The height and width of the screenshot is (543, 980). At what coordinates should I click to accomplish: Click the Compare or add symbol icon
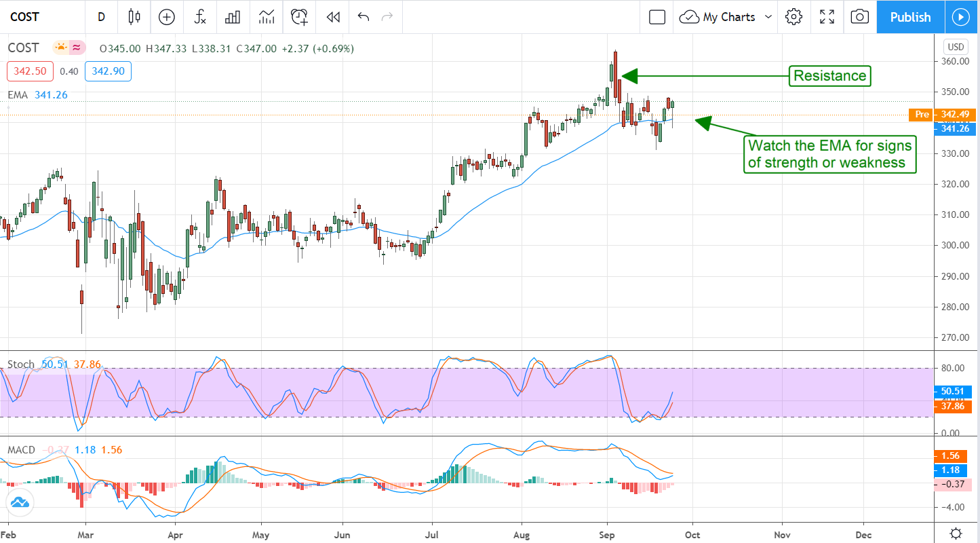(167, 17)
